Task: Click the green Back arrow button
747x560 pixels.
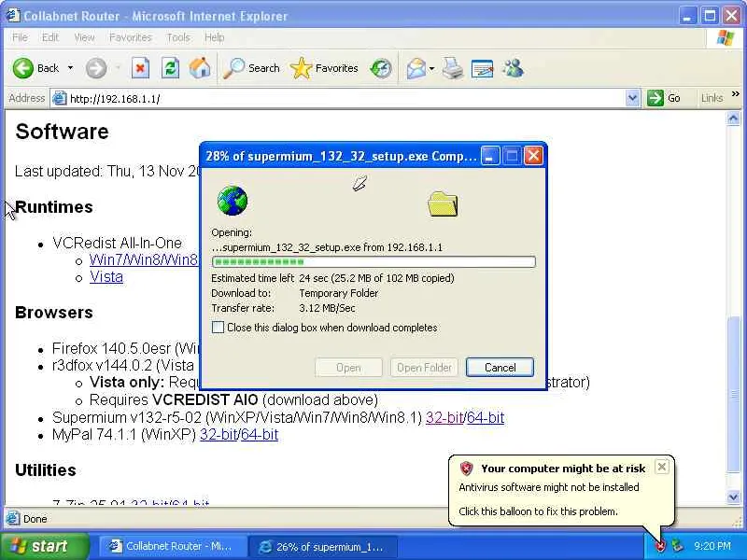Action: (22, 68)
